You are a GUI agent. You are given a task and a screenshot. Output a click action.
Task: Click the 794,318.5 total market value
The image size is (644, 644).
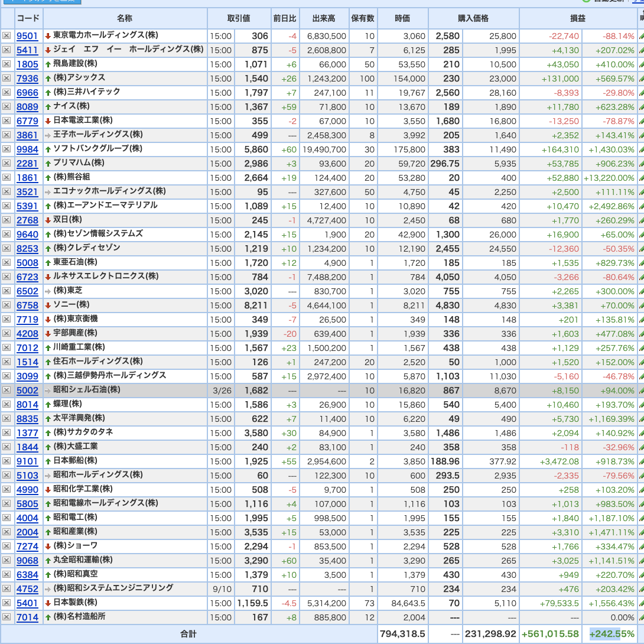[x=402, y=634]
